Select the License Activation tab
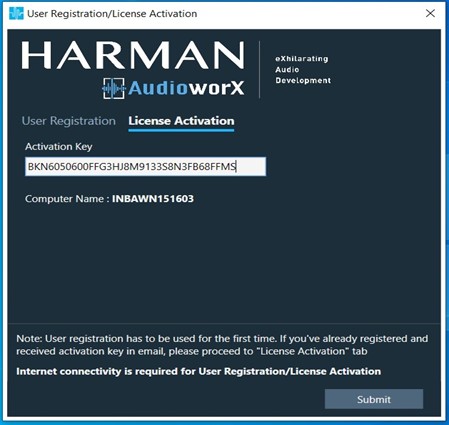449x425 pixels. [x=181, y=121]
